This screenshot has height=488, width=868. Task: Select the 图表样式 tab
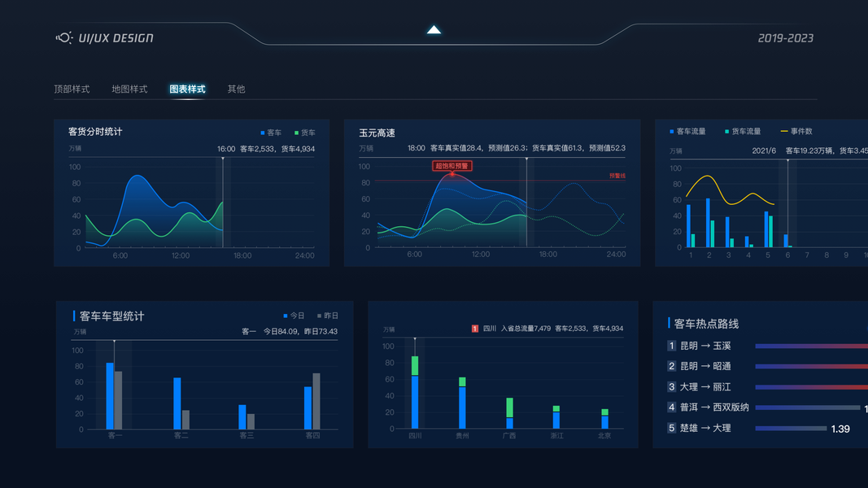(x=187, y=89)
